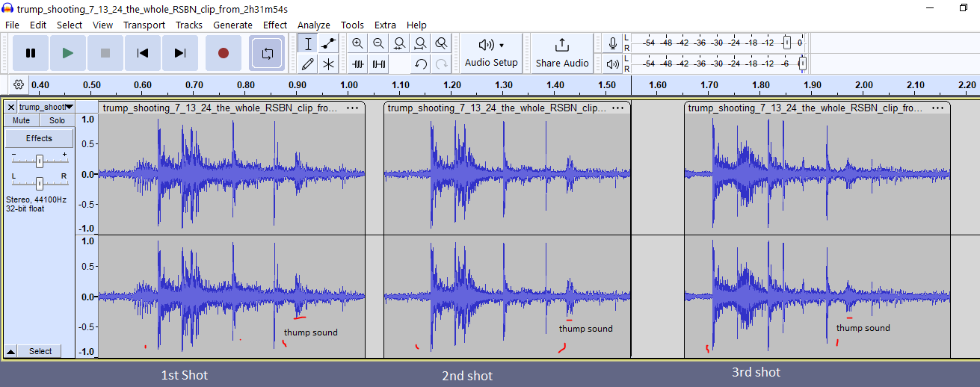This screenshot has height=387, width=980.
Task: Open the View menu
Action: 103,25
